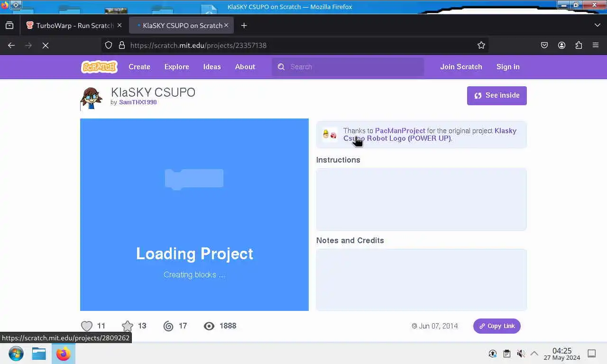Screen dimensions: 607x364
Task: Switch to the TurboWarp tab
Action: (x=71, y=26)
